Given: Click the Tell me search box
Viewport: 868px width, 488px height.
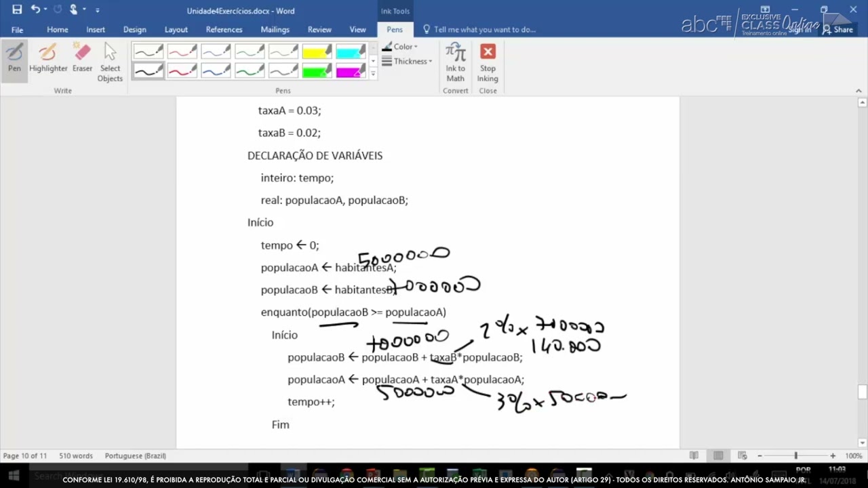Looking at the screenshot, I should 479,30.
